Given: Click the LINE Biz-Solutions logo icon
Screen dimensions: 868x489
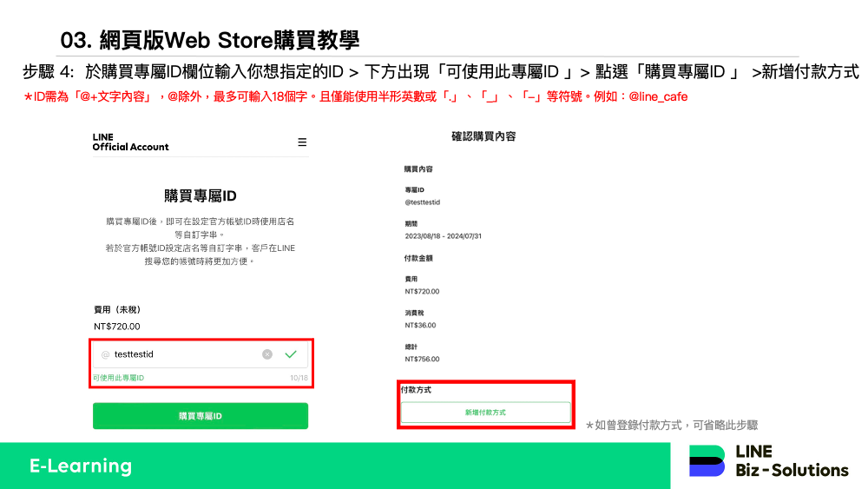Looking at the screenshot, I should (707, 461).
